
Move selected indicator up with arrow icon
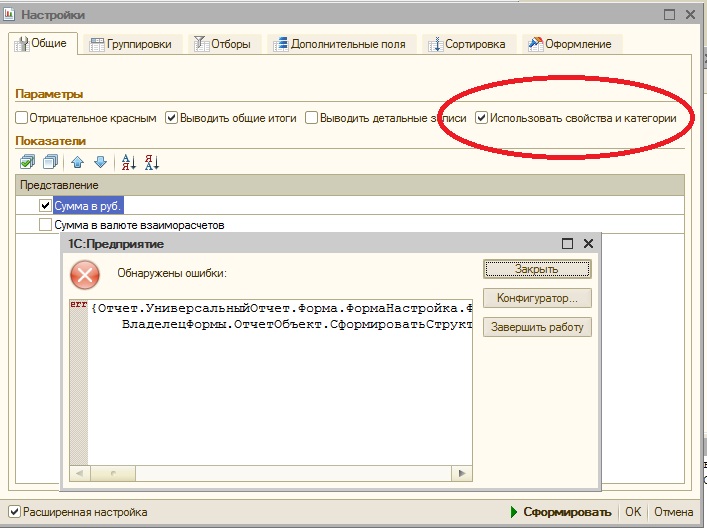[78, 162]
